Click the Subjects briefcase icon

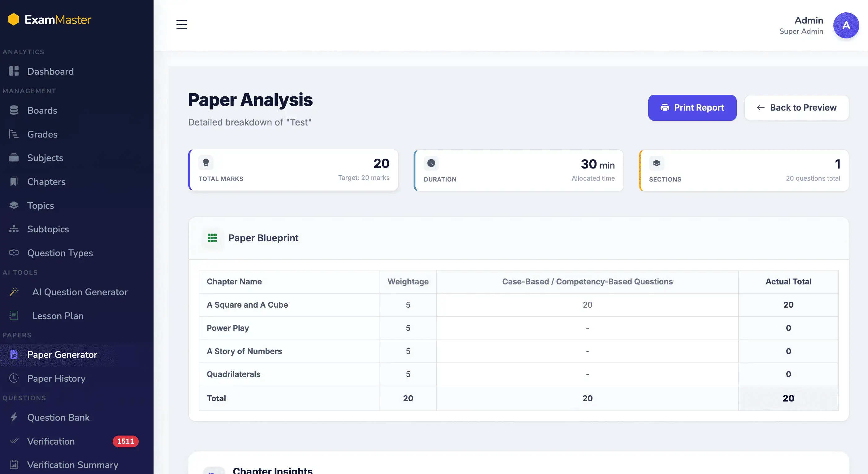pyautogui.click(x=14, y=158)
